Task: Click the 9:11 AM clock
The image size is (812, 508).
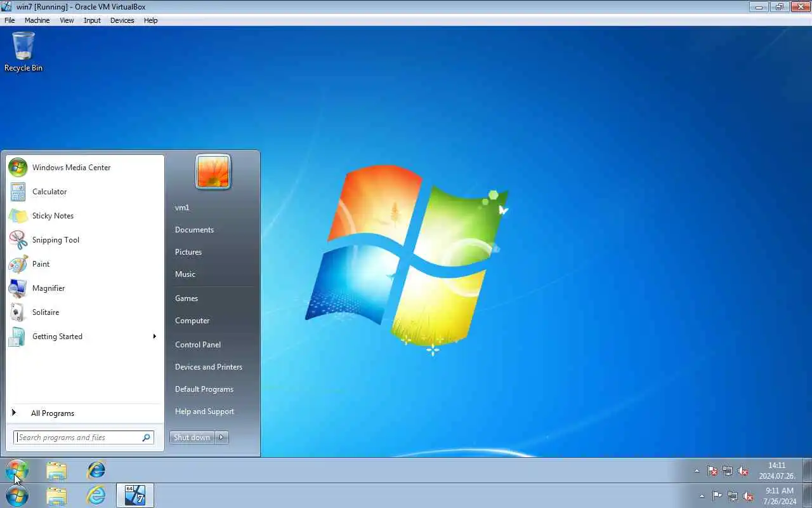Action: tap(780, 496)
